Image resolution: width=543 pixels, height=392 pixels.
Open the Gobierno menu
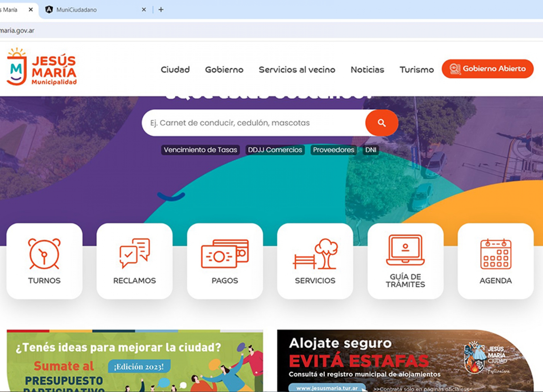click(224, 70)
